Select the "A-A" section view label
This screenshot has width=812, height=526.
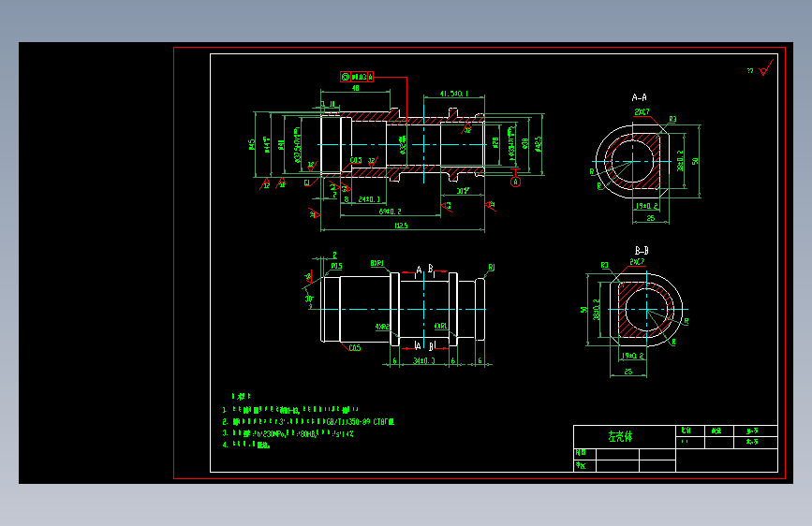click(639, 97)
